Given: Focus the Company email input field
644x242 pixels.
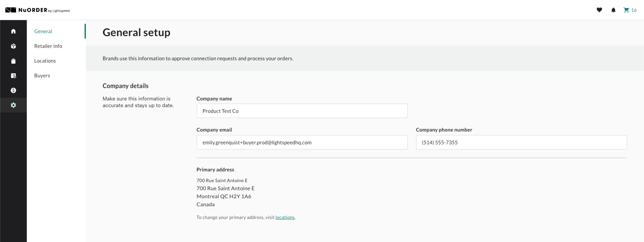Looking at the screenshot, I should tap(302, 143).
